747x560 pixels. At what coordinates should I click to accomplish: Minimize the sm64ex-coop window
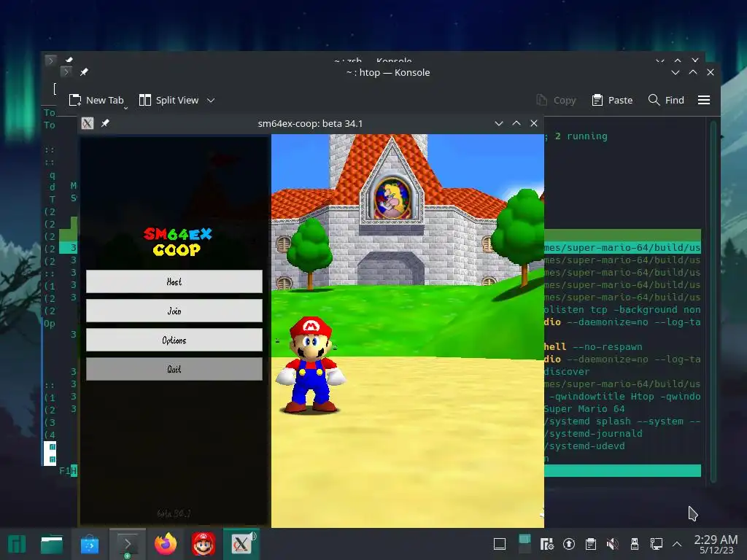[x=499, y=123]
